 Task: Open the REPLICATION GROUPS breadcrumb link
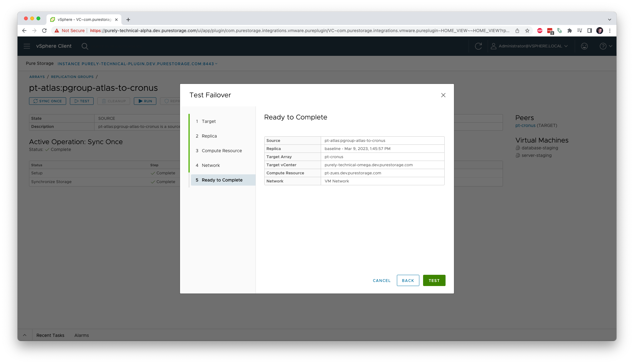click(x=72, y=77)
